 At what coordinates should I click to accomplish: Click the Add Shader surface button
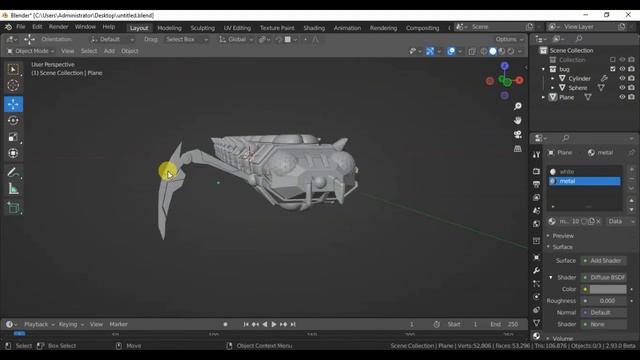pos(604,261)
